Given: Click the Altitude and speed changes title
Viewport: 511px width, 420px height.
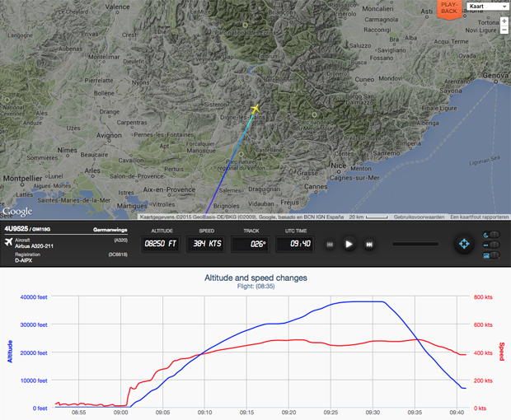Looking at the screenshot, I should (255, 278).
